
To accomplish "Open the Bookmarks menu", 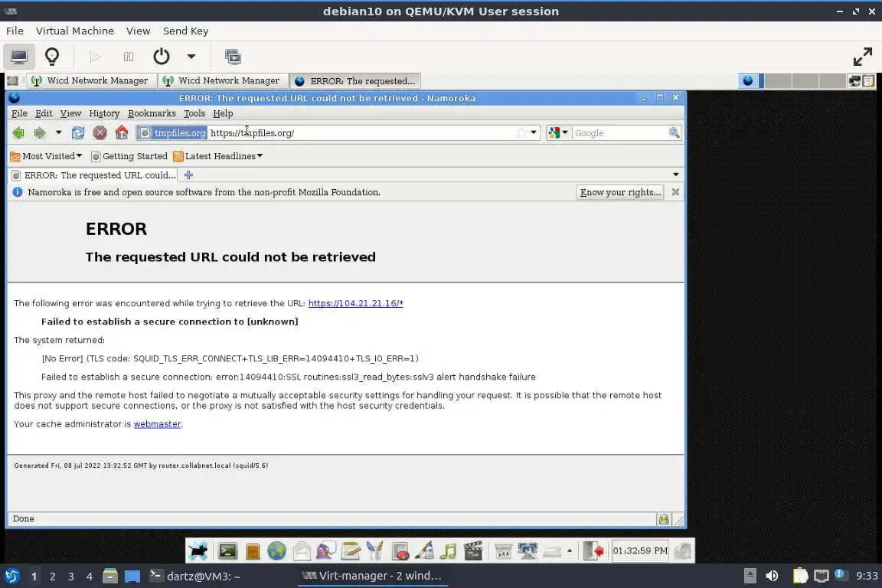I will tap(152, 113).
